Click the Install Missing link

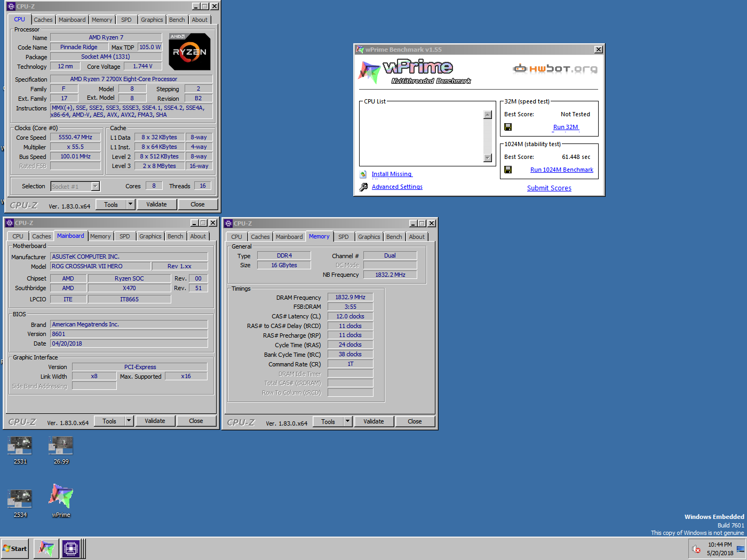[x=392, y=174]
